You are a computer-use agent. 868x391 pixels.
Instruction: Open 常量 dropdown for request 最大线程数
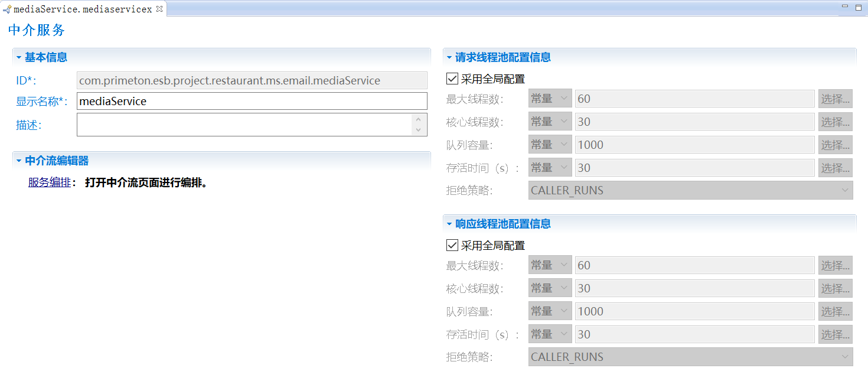(550, 99)
